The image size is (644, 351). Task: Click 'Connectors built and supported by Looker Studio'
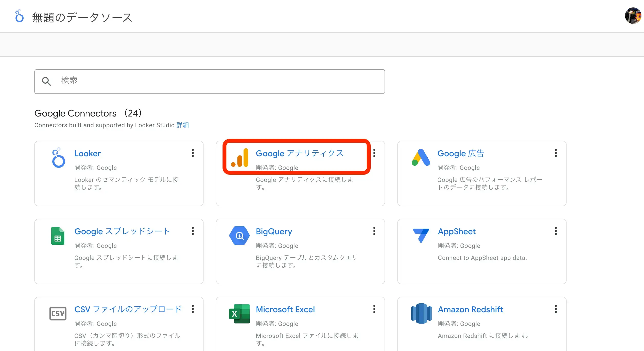coord(104,125)
